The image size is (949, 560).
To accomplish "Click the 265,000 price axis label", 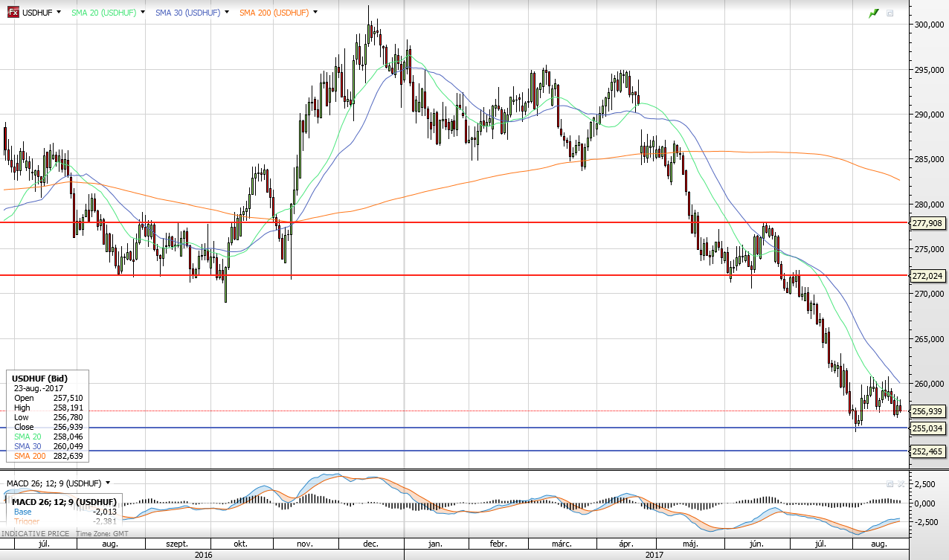I will [930, 339].
